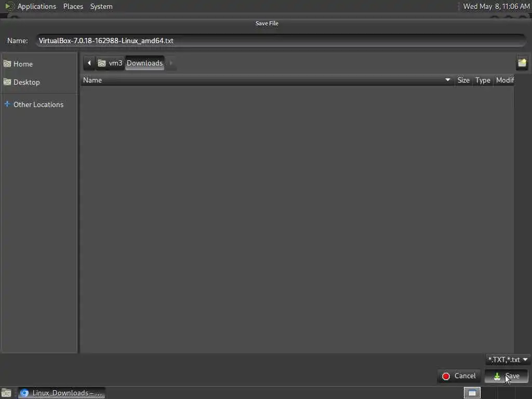Sort files by Type column

pyautogui.click(x=483, y=81)
